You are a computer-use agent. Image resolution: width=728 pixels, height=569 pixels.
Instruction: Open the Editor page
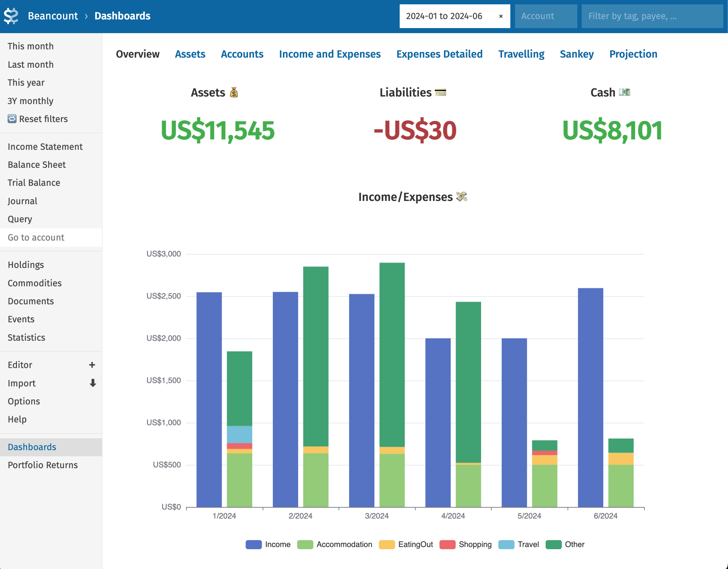[x=20, y=365]
